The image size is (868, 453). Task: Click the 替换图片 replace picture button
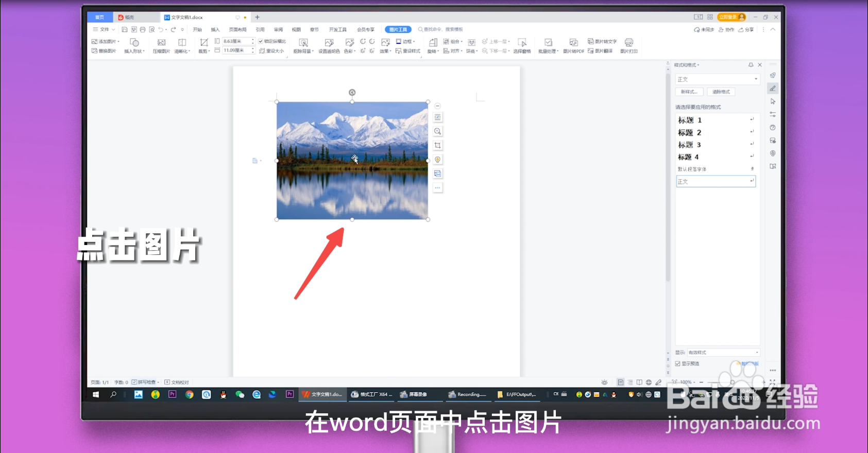pyautogui.click(x=104, y=51)
